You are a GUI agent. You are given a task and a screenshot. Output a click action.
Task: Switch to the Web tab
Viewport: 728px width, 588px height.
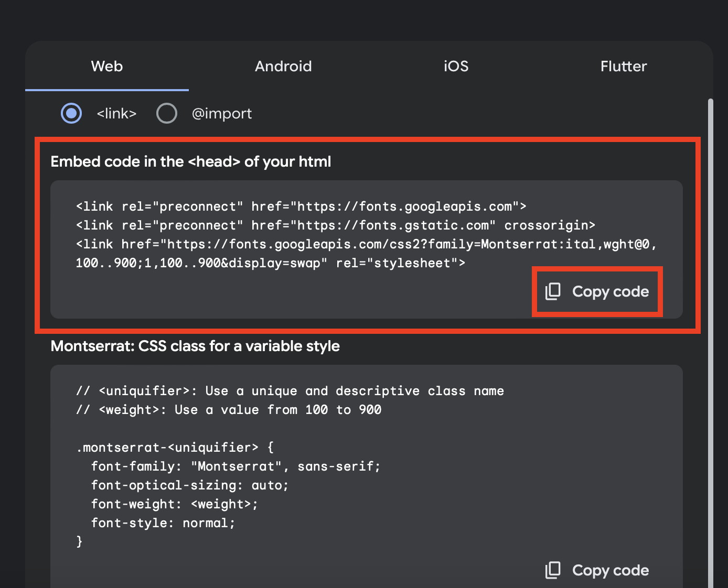[107, 66]
